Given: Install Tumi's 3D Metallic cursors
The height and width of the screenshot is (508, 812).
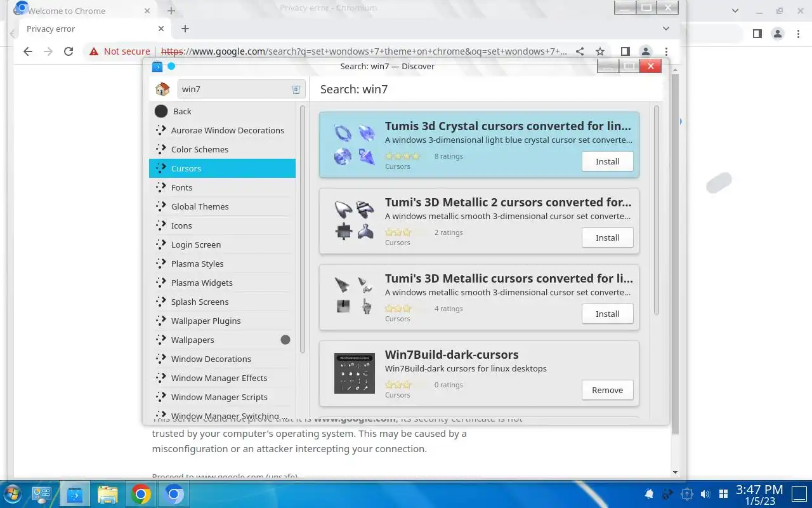Looking at the screenshot, I should pyautogui.click(x=607, y=314).
